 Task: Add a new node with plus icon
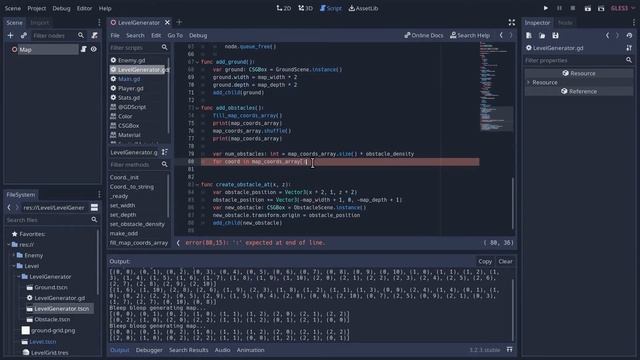point(11,36)
